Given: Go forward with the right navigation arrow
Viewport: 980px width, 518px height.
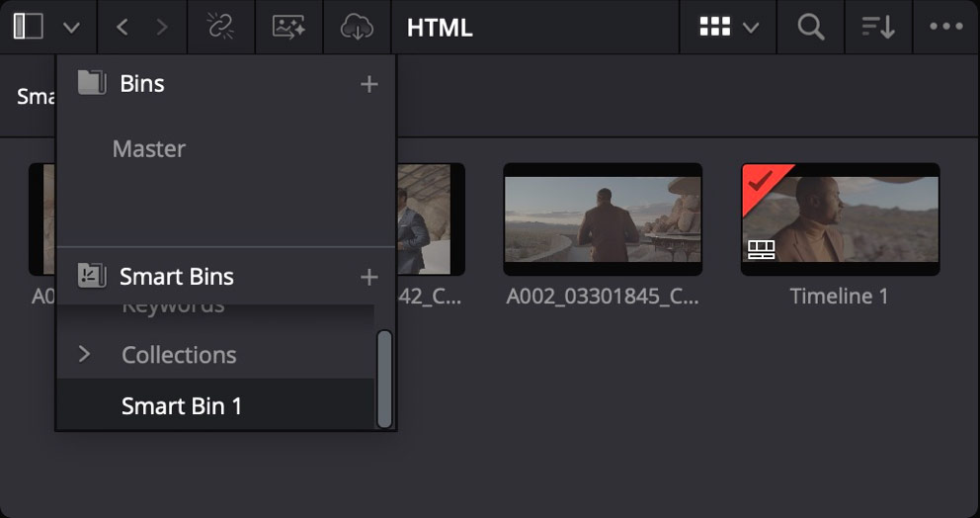Looking at the screenshot, I should pyautogui.click(x=162, y=27).
